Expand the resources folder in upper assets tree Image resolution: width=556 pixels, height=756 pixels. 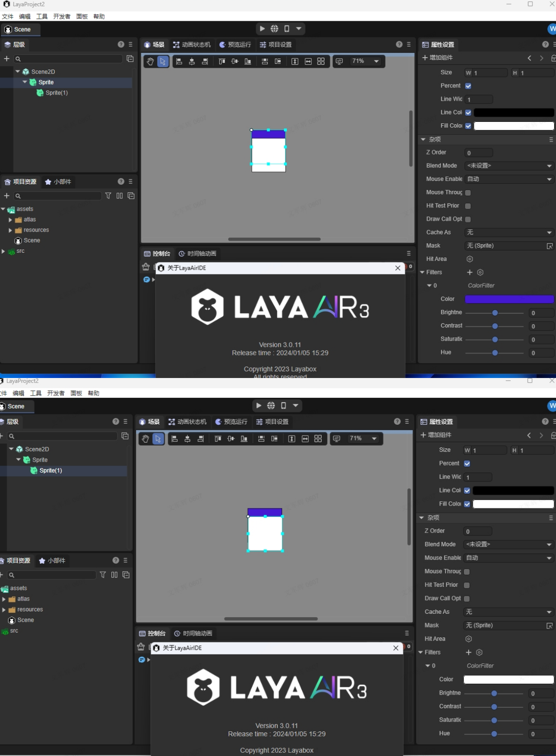pos(10,230)
